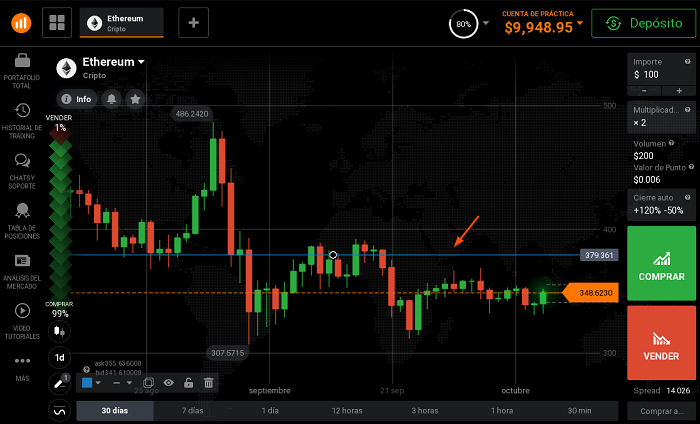
Task: Open the drawing tools pencil icon
Action: coord(59,383)
